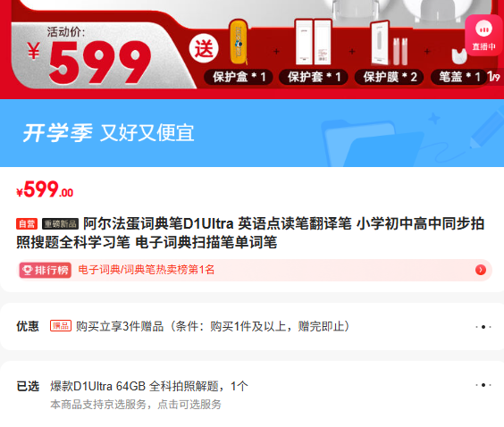Click the 重磅新品 new product tag
Viewport: 504px width, 427px height.
(x=60, y=224)
